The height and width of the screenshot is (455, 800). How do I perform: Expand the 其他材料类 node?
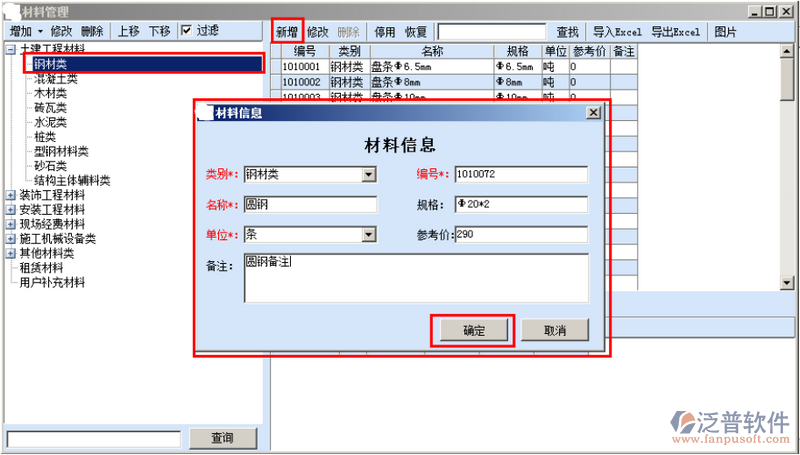[x=11, y=254]
